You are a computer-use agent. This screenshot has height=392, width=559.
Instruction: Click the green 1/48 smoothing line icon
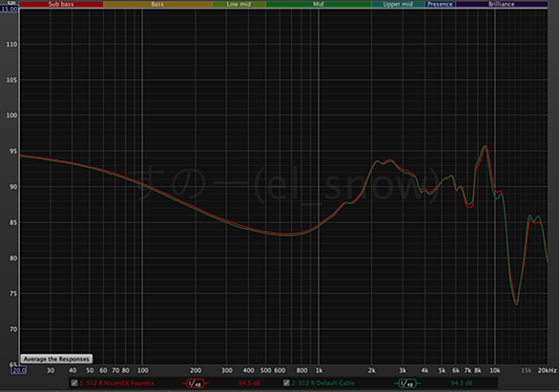407,383
